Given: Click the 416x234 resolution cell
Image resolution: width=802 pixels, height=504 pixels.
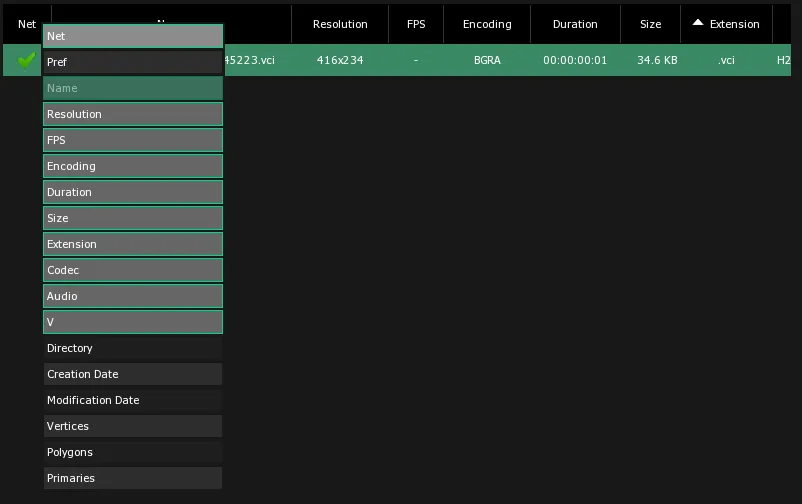Looking at the screenshot, I should tap(340, 60).
